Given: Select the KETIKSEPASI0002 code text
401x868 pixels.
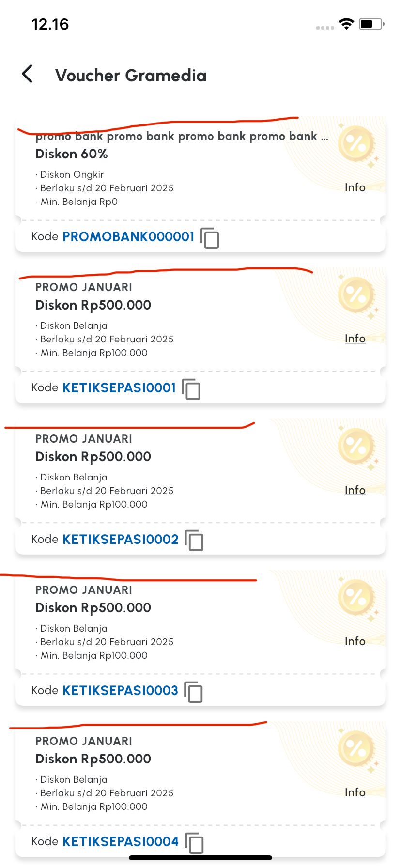Looking at the screenshot, I should tap(121, 539).
